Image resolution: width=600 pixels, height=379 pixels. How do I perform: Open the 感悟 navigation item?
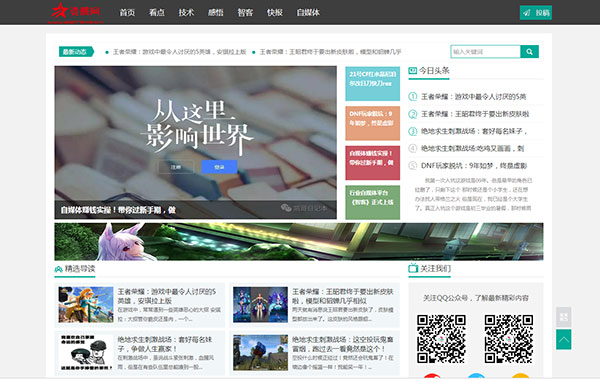pyautogui.click(x=215, y=13)
